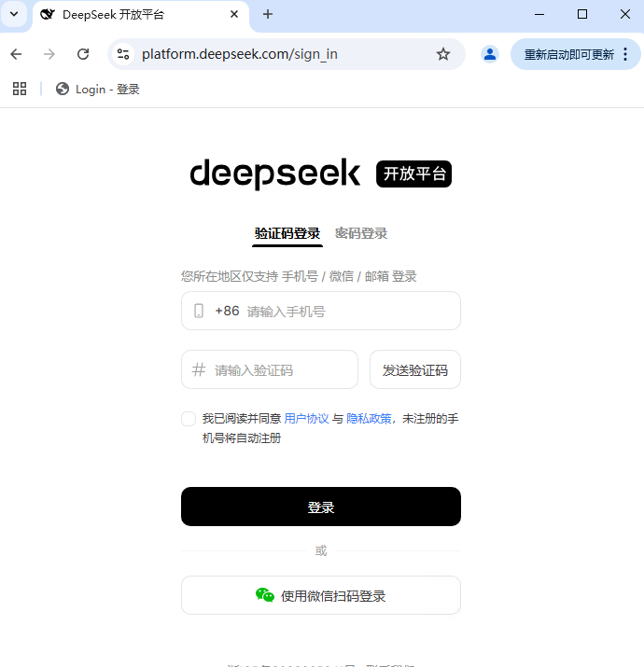
Task: Open the tab search dropdown arrow
Action: pyautogui.click(x=14, y=14)
